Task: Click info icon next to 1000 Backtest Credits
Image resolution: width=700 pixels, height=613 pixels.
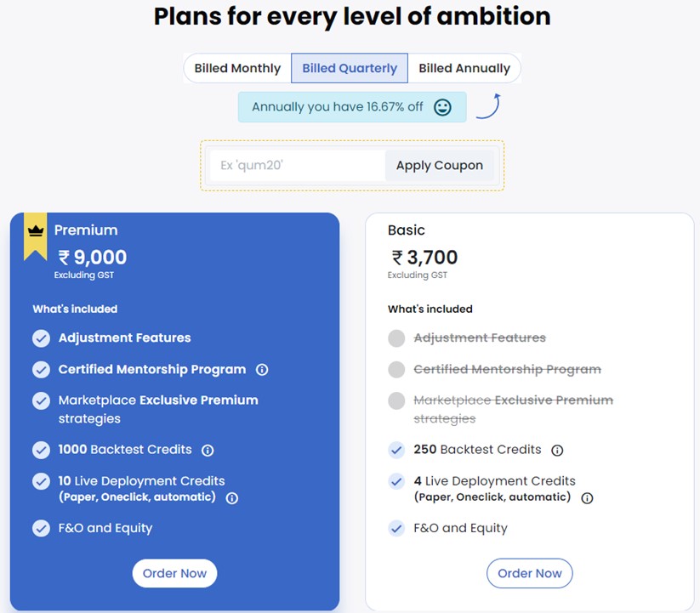Action: 208,450
